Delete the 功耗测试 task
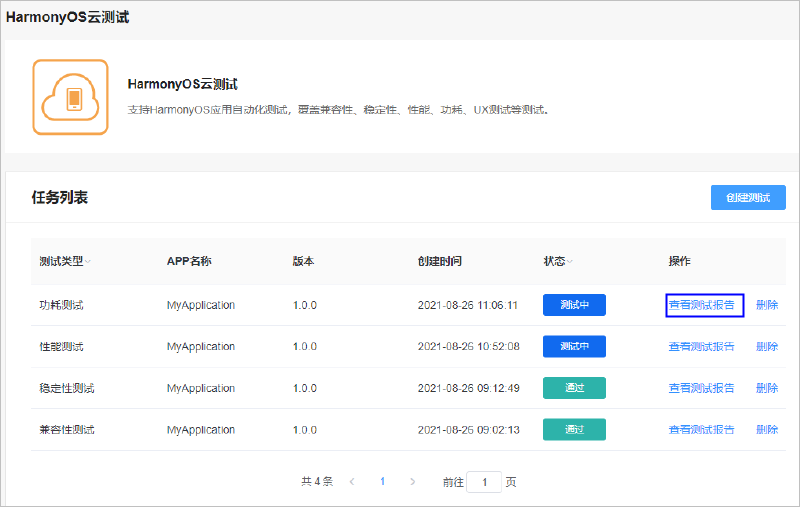 [767, 305]
